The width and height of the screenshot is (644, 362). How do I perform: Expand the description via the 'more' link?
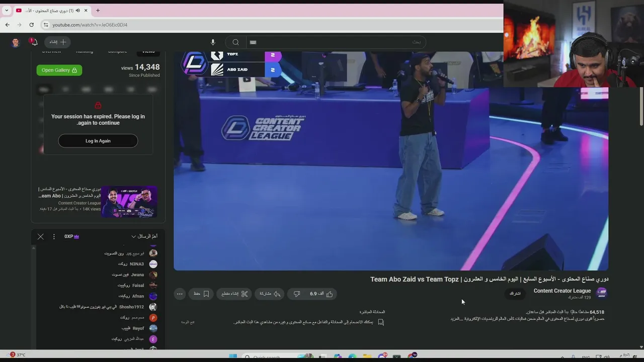coord(455,319)
